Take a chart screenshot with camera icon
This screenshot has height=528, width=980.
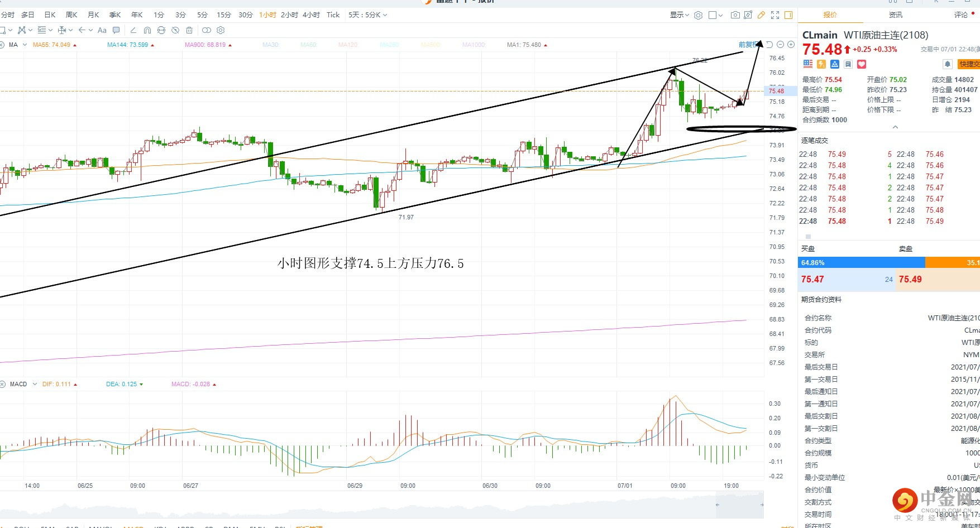735,15
